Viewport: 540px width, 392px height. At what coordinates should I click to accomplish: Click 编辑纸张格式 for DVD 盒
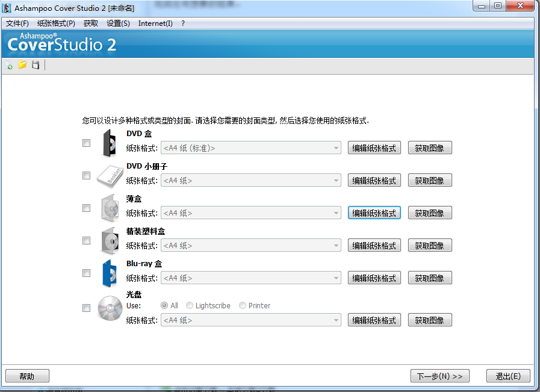(x=374, y=148)
